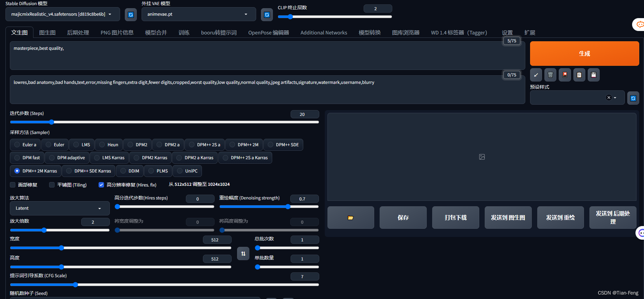This screenshot has height=299, width=644.
Task: Select the DPM++ 2S a sampler
Action: coord(205,145)
